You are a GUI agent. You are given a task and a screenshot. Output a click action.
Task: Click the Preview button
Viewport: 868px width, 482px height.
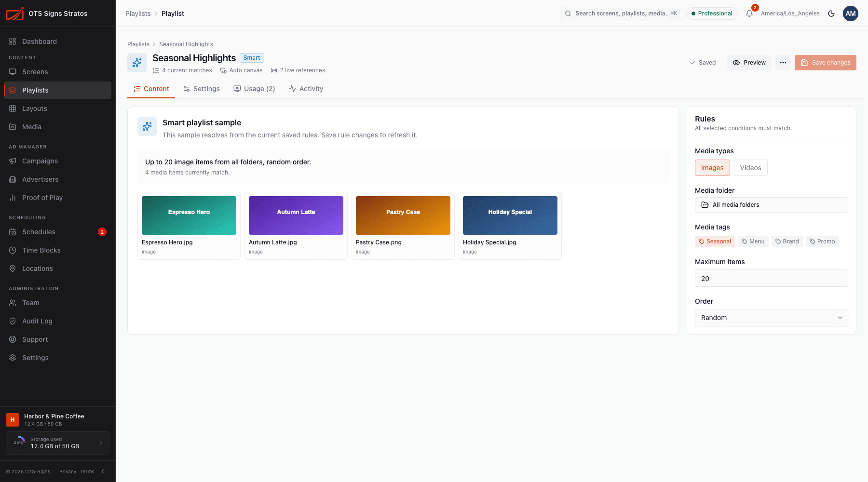coord(749,63)
